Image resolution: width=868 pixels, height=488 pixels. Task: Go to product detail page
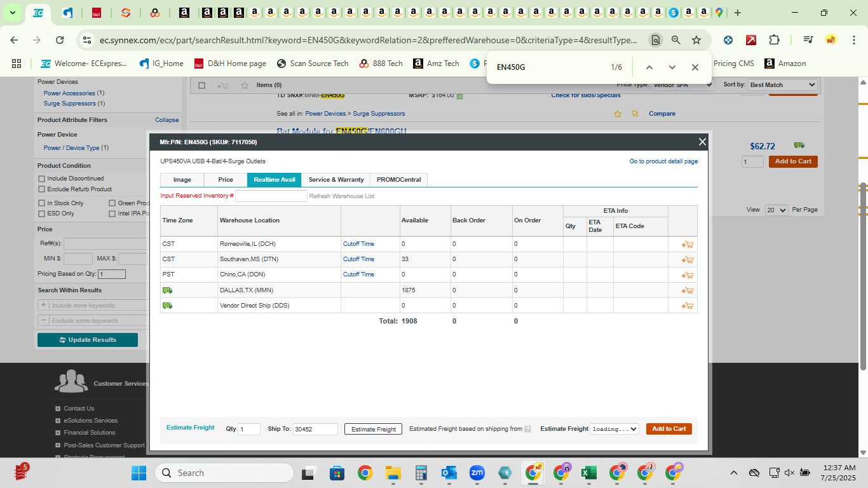[x=663, y=161]
